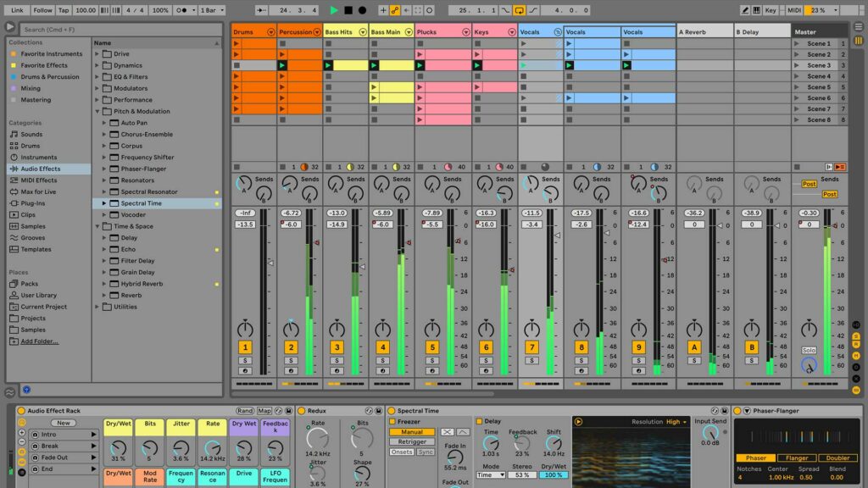Click the Add Folder link

39,341
